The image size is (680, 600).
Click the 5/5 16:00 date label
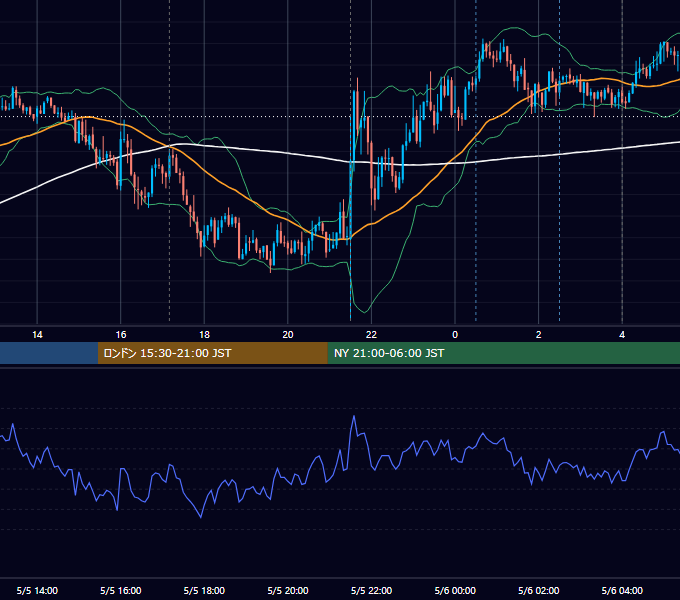tap(121, 590)
